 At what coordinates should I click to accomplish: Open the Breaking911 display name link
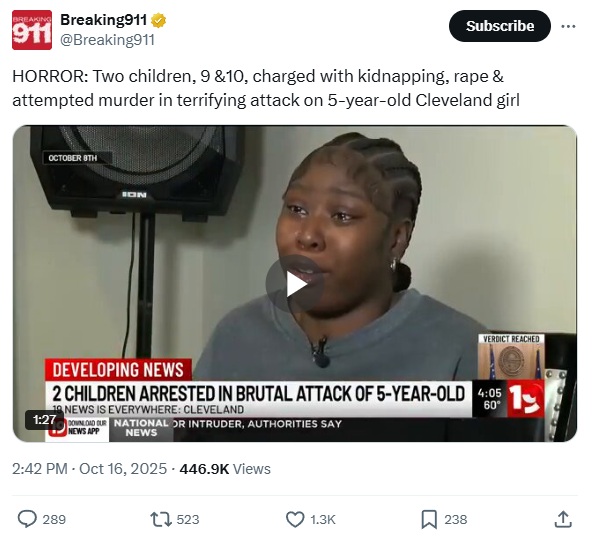(103, 20)
